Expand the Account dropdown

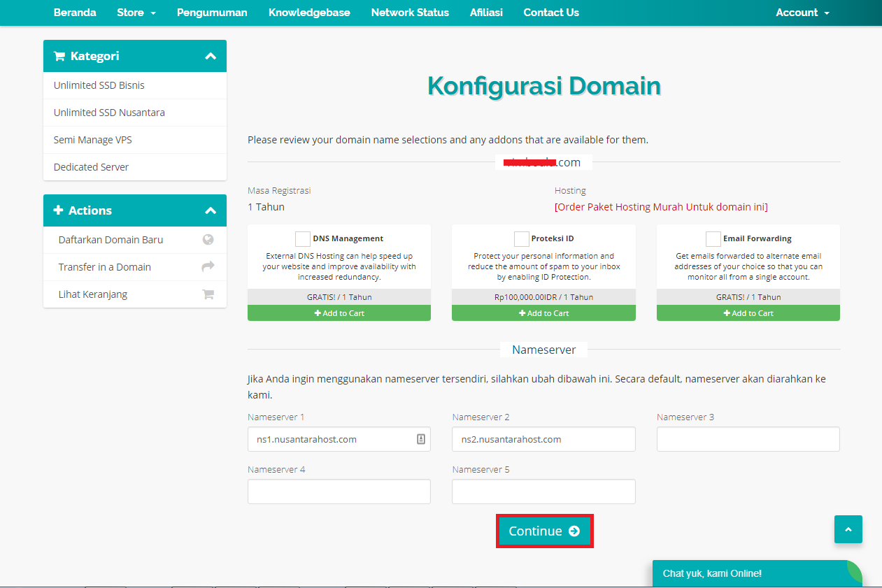point(802,13)
